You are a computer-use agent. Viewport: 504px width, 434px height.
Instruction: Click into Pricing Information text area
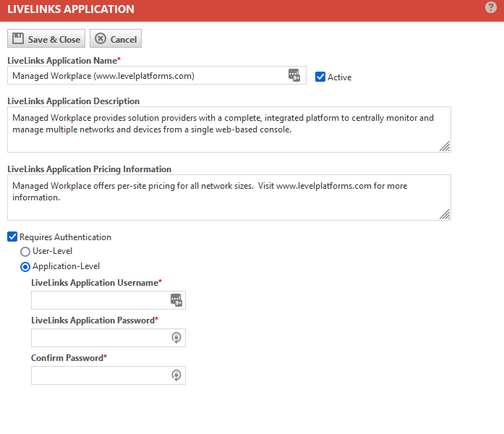229,197
